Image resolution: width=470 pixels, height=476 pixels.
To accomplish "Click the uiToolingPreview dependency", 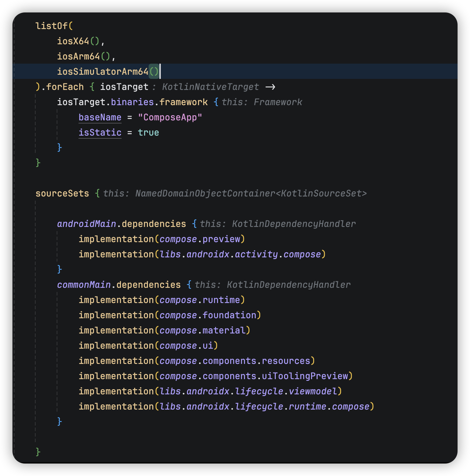I will [x=305, y=376].
